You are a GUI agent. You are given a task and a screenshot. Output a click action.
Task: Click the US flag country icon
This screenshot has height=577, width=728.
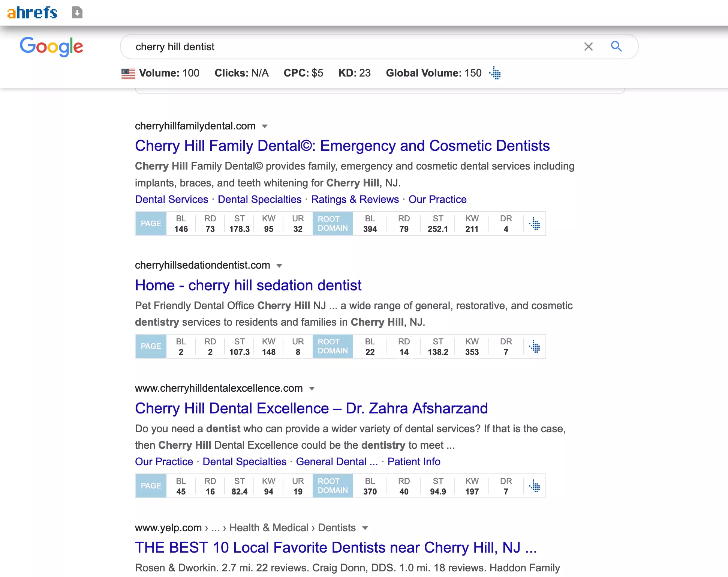coord(128,73)
